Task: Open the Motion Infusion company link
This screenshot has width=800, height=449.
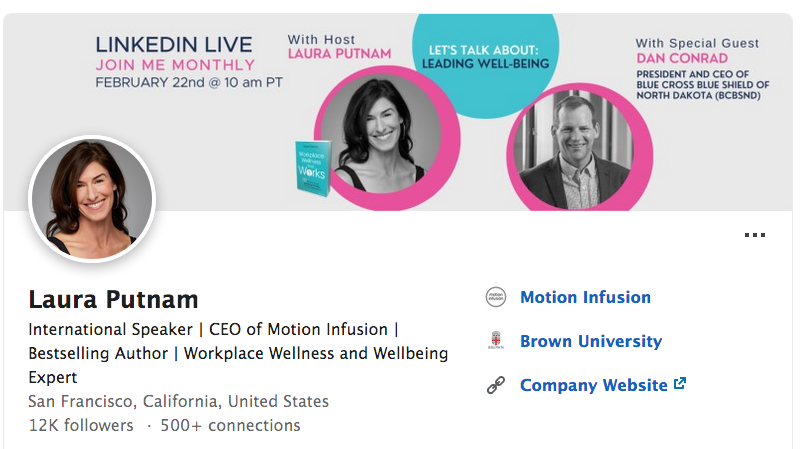Action: [x=585, y=297]
